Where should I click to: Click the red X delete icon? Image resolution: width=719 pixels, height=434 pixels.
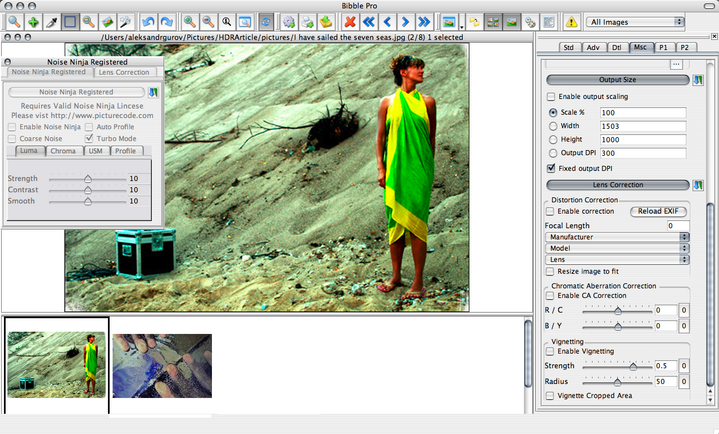pos(351,21)
